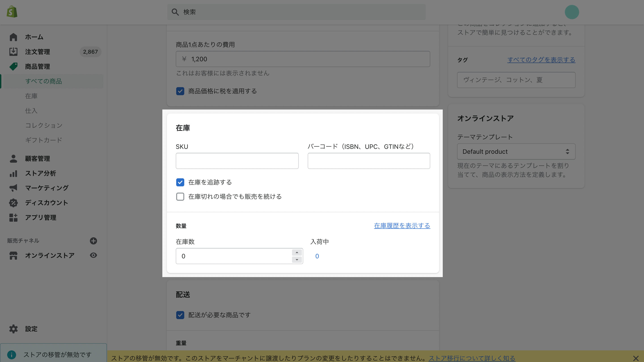The height and width of the screenshot is (362, 644).
Task: Toggle 配送が必要な商品です checkbox
Action: [x=180, y=315]
